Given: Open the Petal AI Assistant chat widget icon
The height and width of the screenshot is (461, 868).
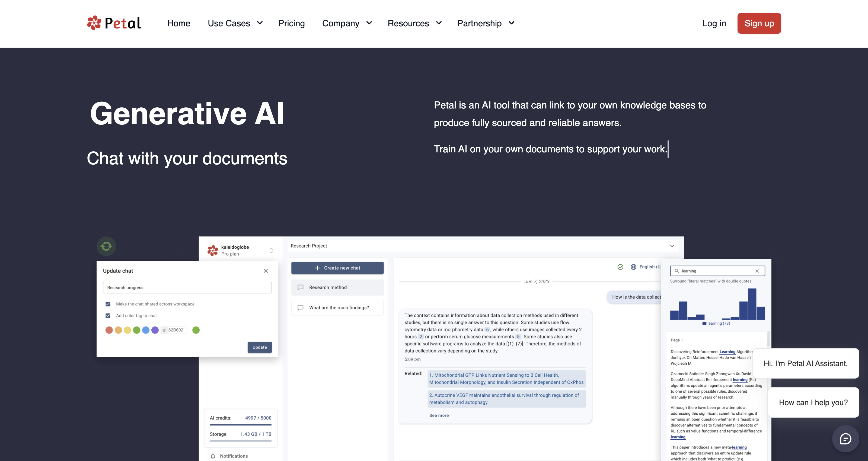Looking at the screenshot, I should 845,439.
